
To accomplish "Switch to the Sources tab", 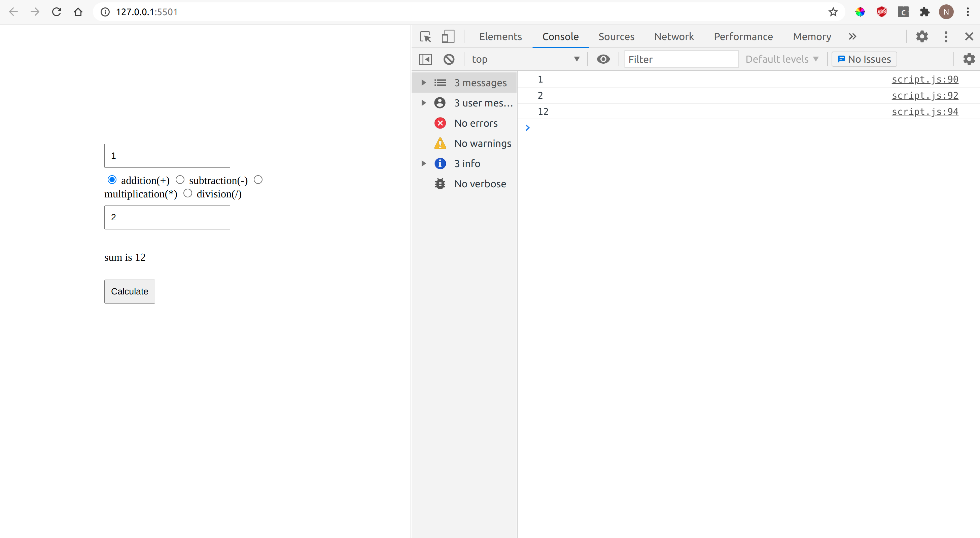I will [x=616, y=37].
